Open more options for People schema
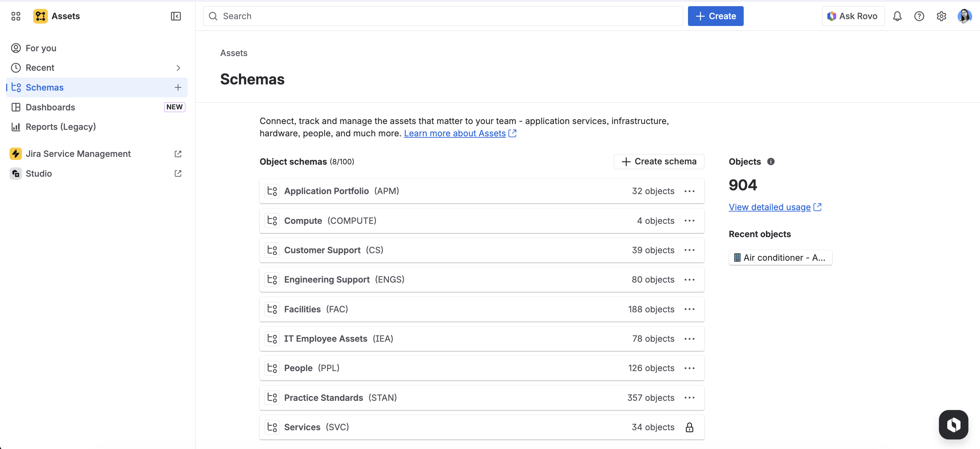 689,368
